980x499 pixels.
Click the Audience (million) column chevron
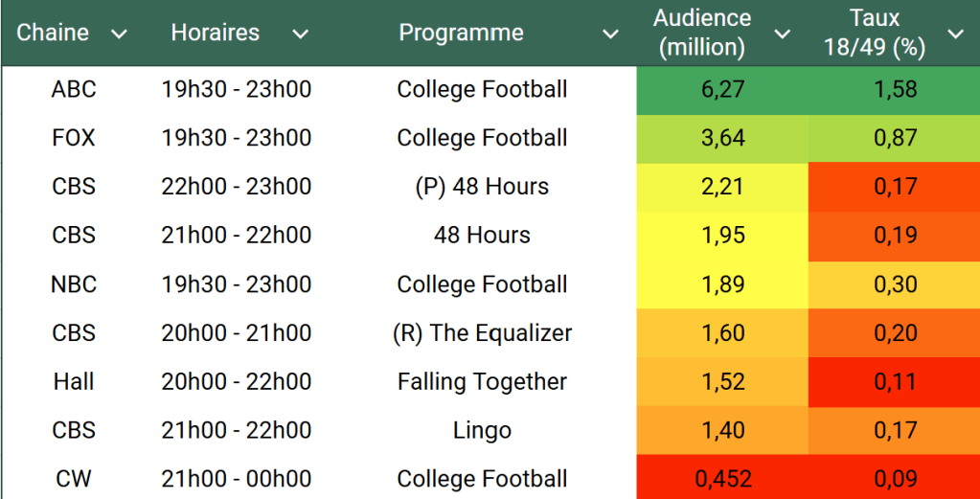782,34
